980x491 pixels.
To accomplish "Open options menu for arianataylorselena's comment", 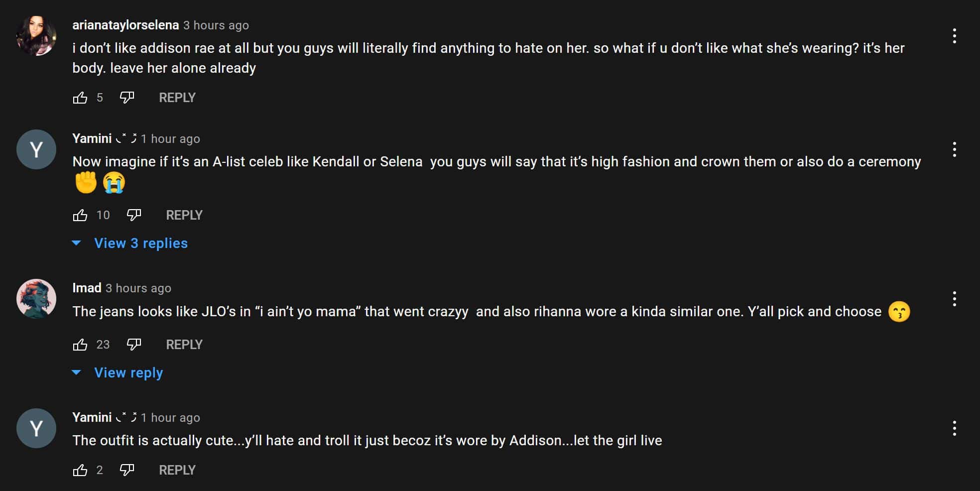I will tap(954, 36).
